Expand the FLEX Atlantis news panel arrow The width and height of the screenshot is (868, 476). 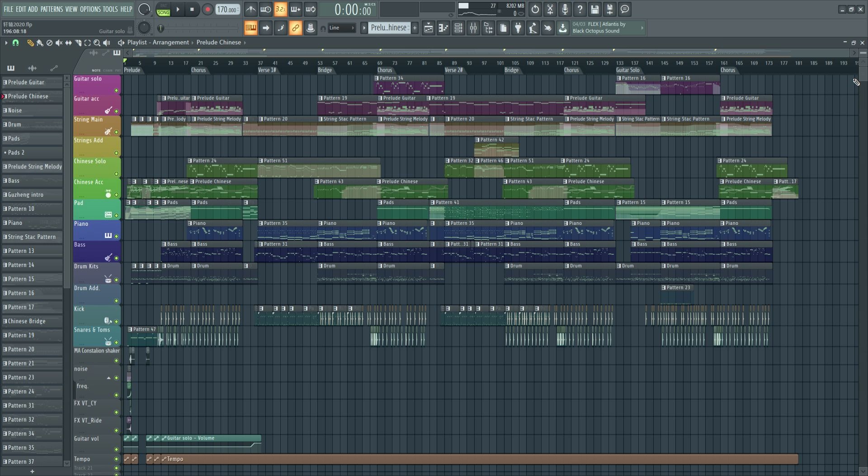pyautogui.click(x=642, y=28)
